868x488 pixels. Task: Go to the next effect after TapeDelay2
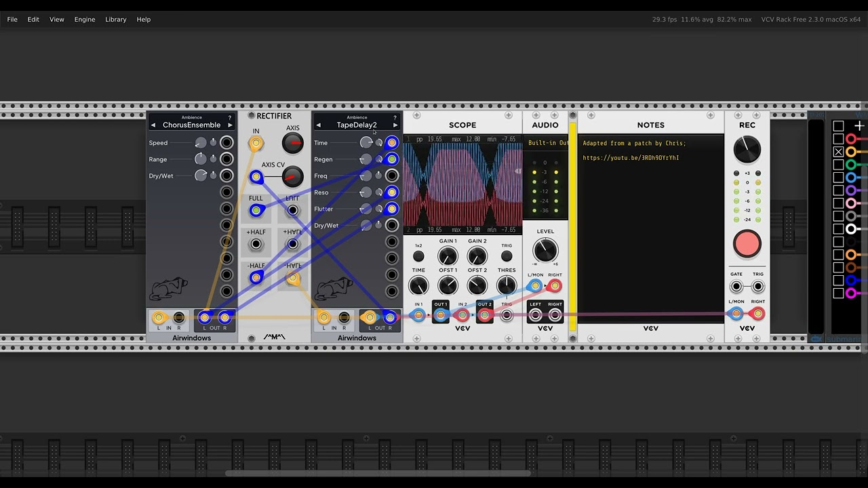click(395, 125)
